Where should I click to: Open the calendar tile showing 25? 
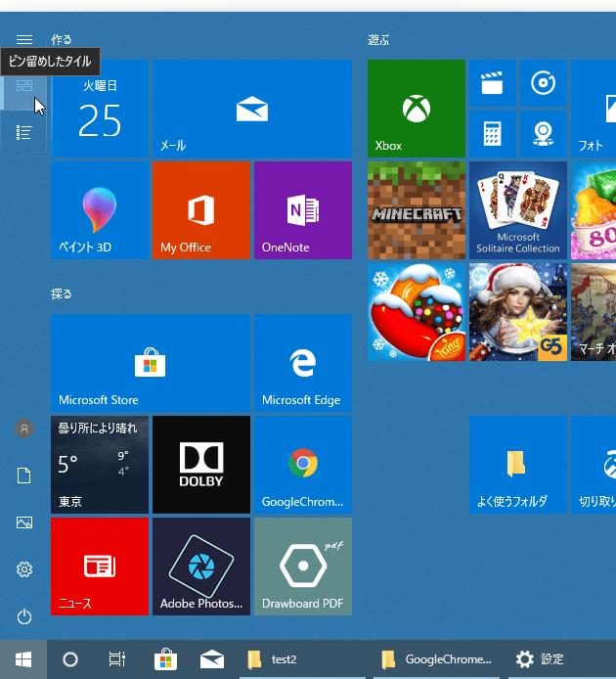100,109
